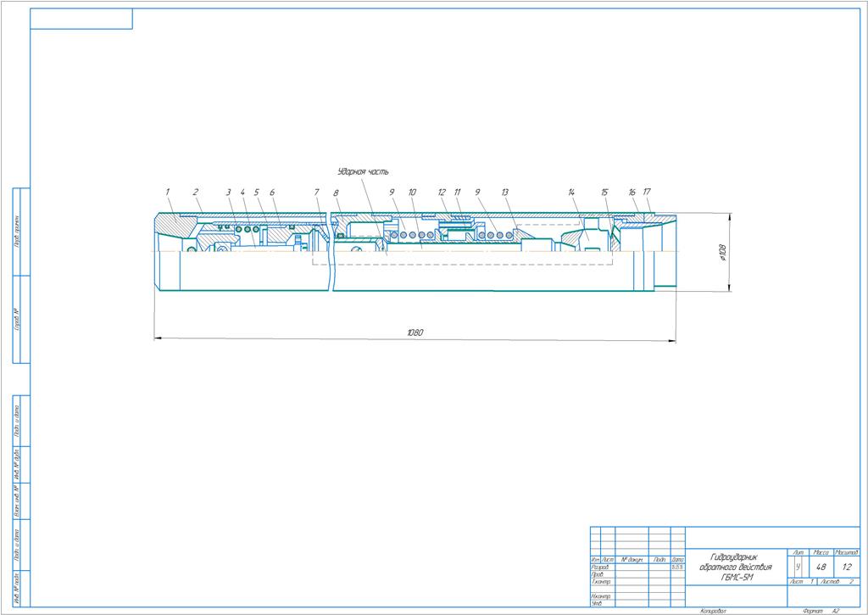Click the '№ докум' column header
This screenshot has width=868, height=615.
632,560
